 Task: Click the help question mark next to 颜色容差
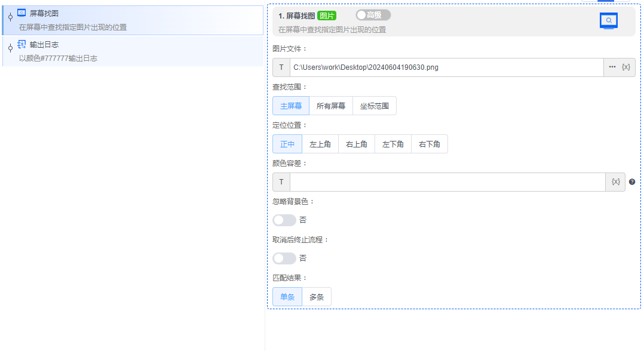[631, 181]
